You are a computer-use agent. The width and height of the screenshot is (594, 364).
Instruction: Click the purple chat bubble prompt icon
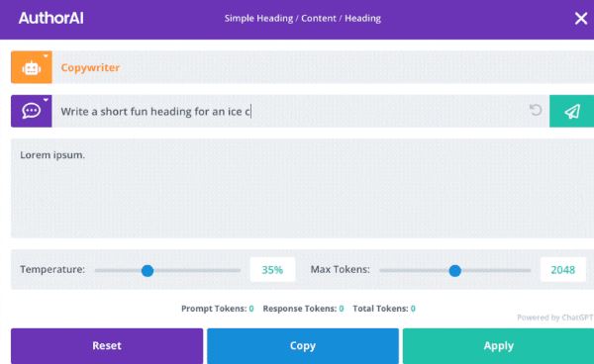click(x=32, y=111)
